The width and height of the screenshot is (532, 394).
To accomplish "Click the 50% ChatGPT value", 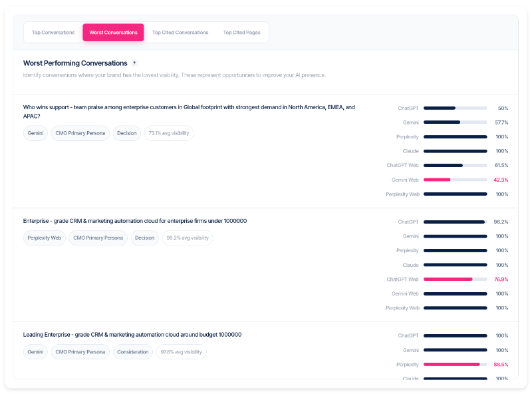I will click(x=503, y=108).
